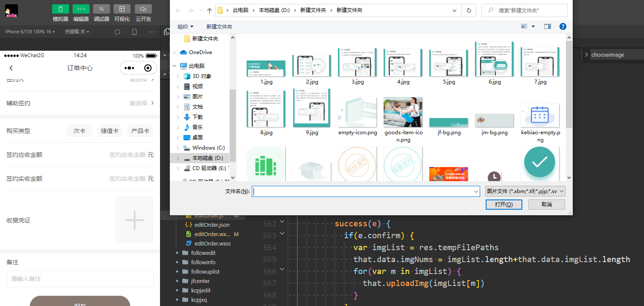Toggle the preview pane icon
The height and width of the screenshot is (306, 644).
coord(548,26)
